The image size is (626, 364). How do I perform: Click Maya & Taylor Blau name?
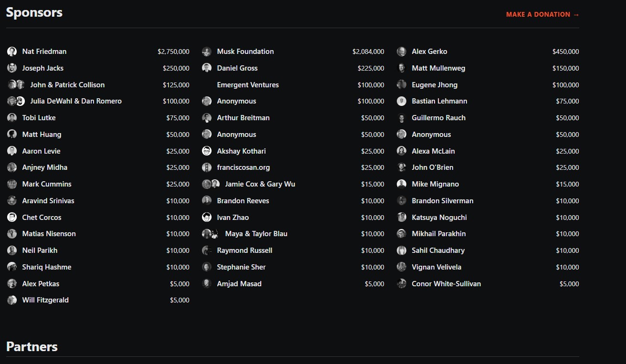click(x=256, y=234)
